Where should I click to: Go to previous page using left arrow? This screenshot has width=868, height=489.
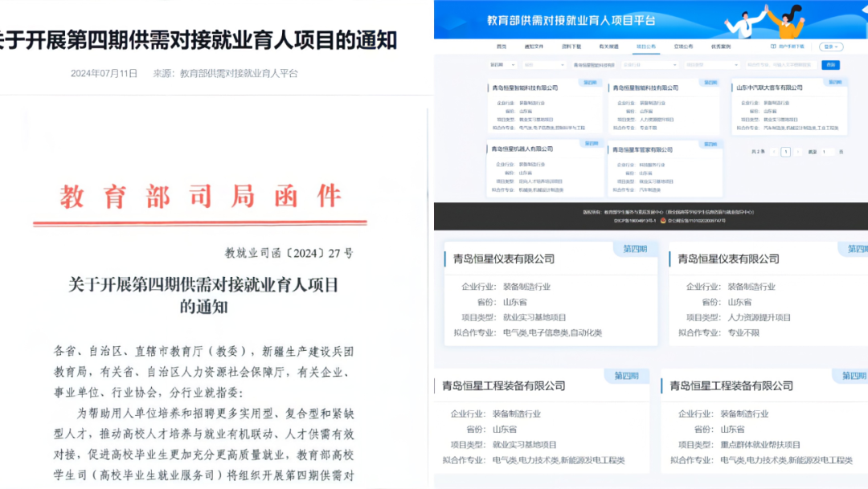[x=773, y=152]
